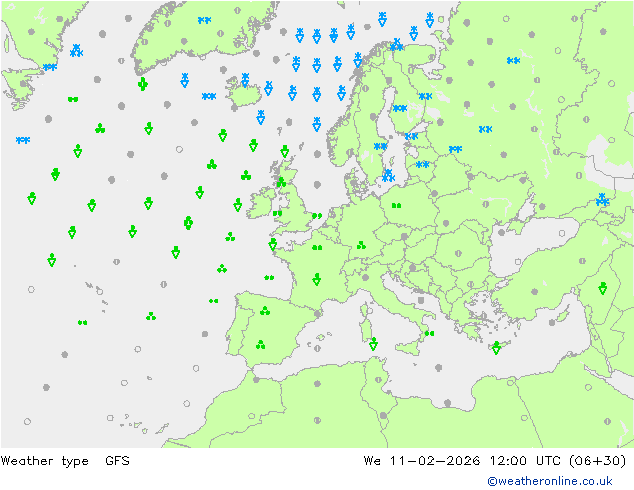Viewport: 634px width, 490px height.
Task: Select the 'Weather type' caption text
Action: pyautogui.click(x=44, y=461)
